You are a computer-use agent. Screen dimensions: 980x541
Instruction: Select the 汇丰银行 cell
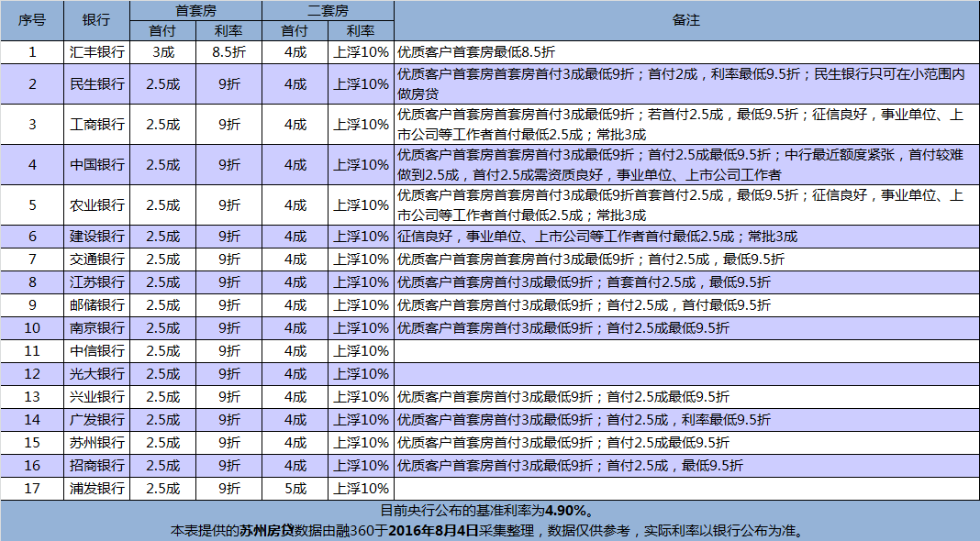click(x=97, y=52)
